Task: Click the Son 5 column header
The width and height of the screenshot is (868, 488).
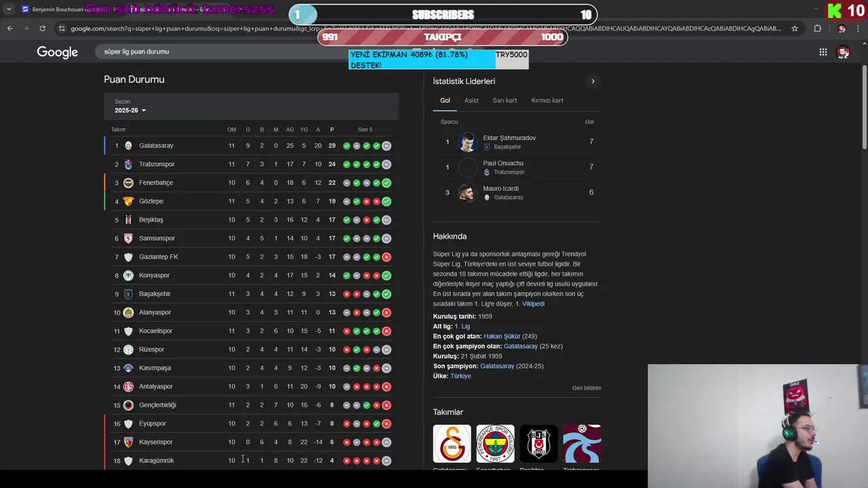Action: (x=365, y=129)
